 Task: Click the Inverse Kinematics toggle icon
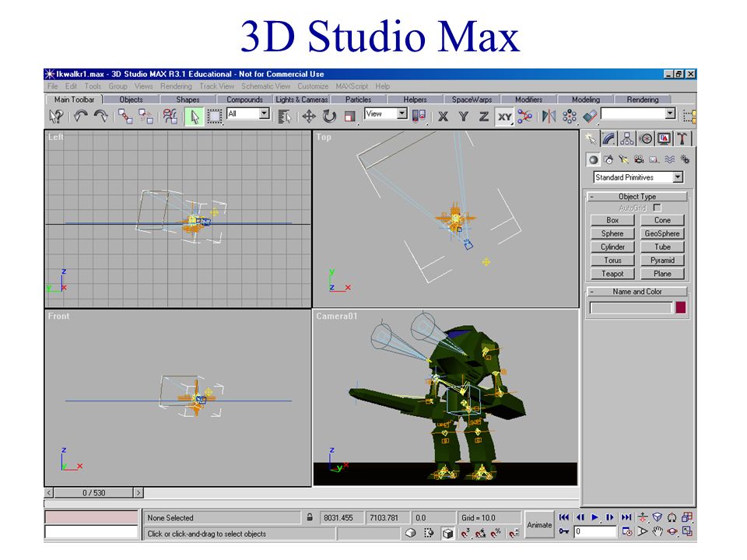tap(524, 116)
